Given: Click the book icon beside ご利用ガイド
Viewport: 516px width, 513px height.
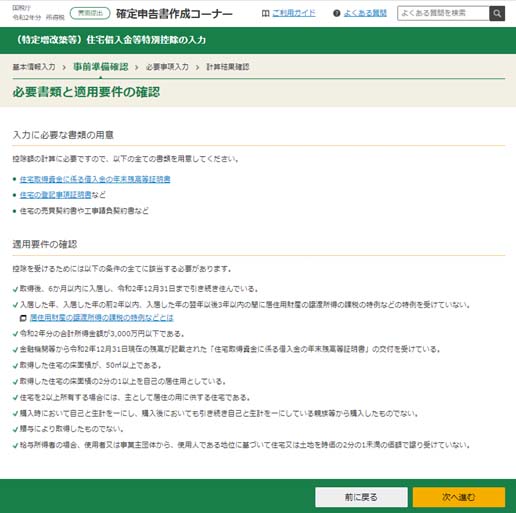Looking at the screenshot, I should (x=265, y=13).
